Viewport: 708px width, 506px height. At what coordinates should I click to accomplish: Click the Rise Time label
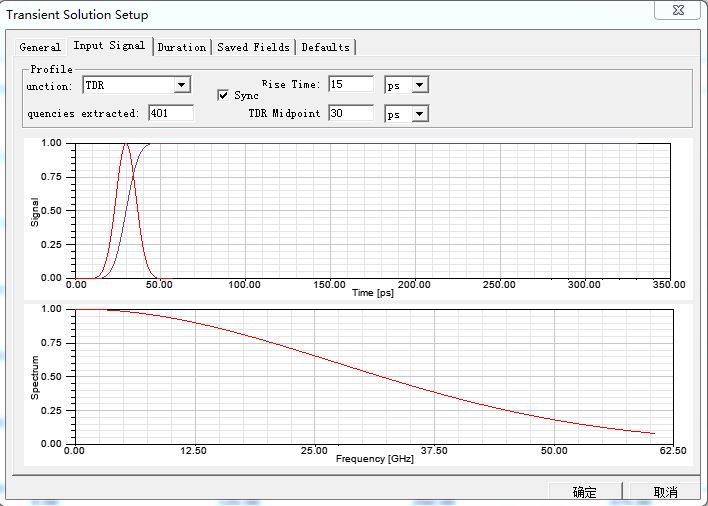click(x=291, y=84)
